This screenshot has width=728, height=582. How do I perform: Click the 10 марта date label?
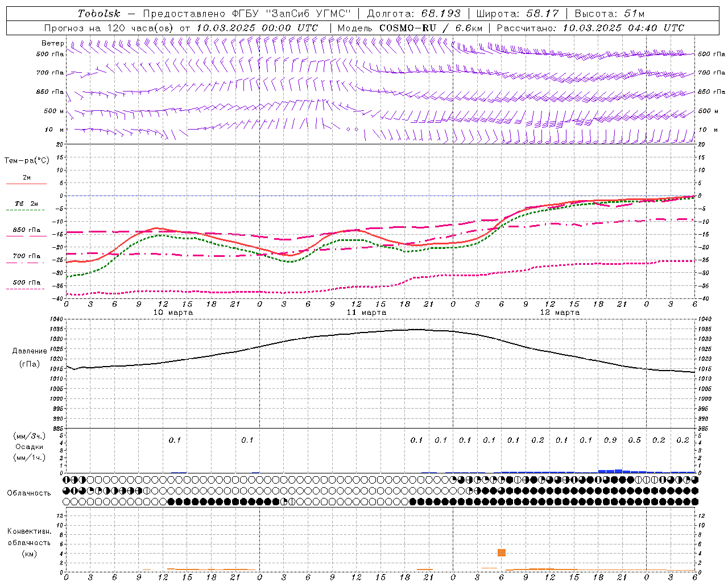173,313
